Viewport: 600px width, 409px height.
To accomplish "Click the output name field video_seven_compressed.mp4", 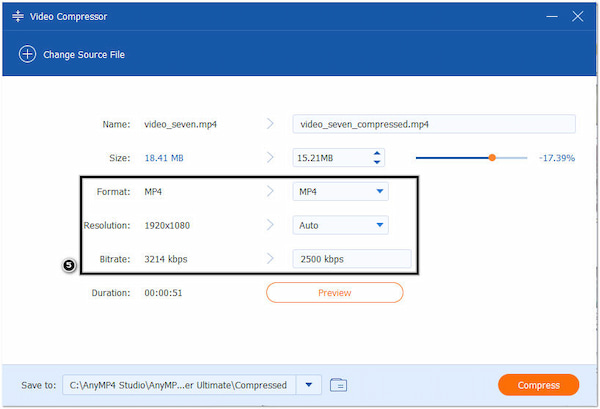I will point(433,124).
